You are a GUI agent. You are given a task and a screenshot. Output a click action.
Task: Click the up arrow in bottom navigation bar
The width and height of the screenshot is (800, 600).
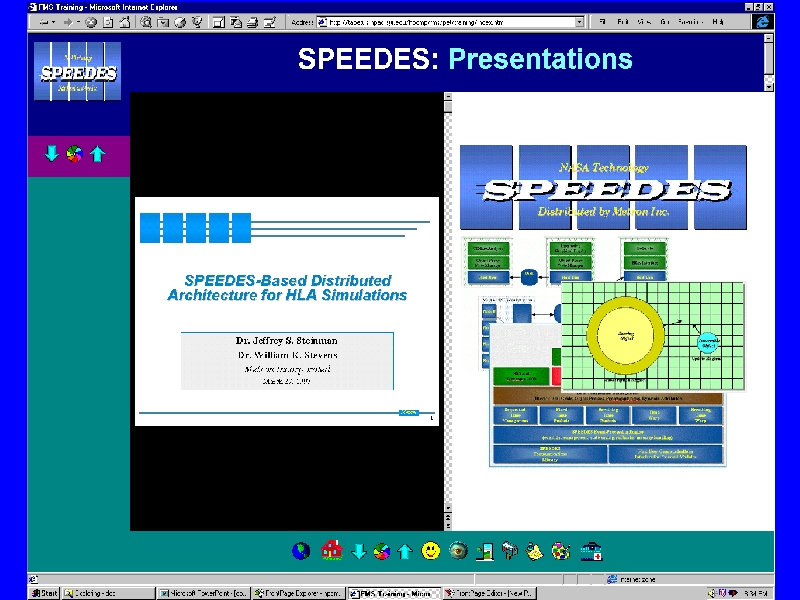[x=405, y=551]
